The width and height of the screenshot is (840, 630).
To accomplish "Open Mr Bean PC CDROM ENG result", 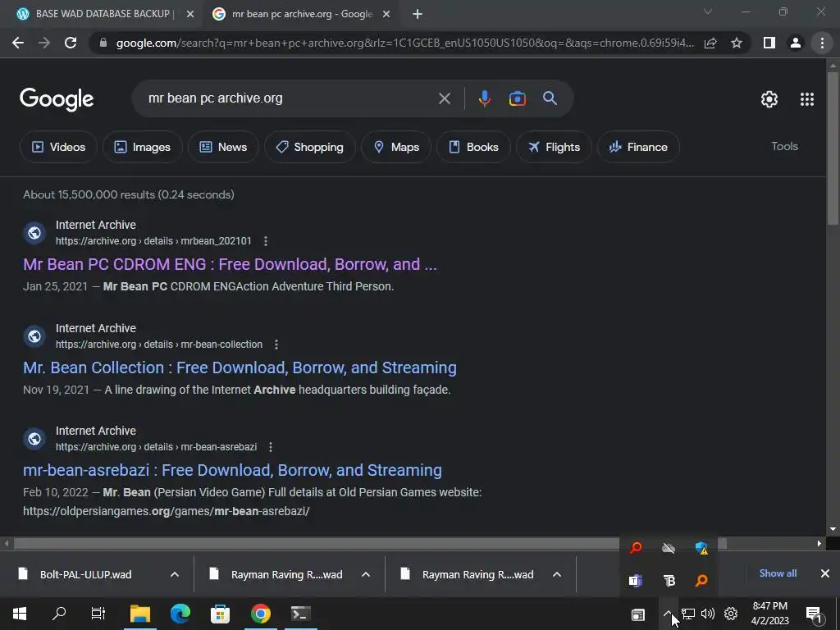I will tap(230, 264).
